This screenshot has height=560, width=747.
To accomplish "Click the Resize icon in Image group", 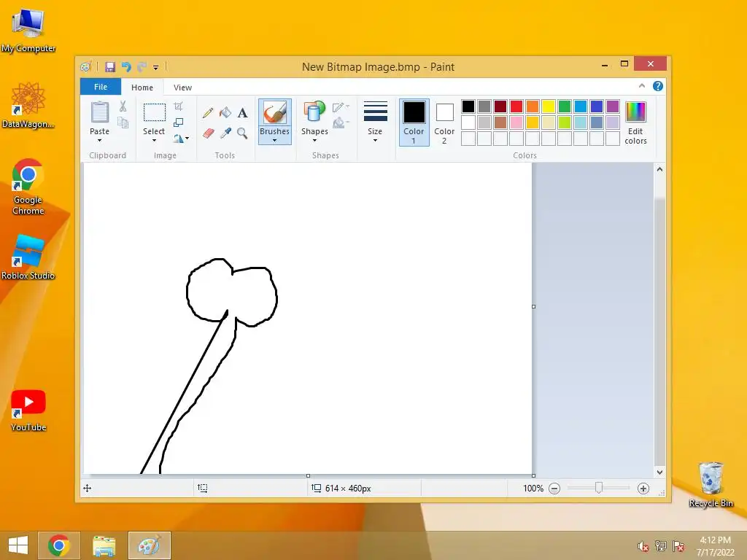I will point(178,122).
